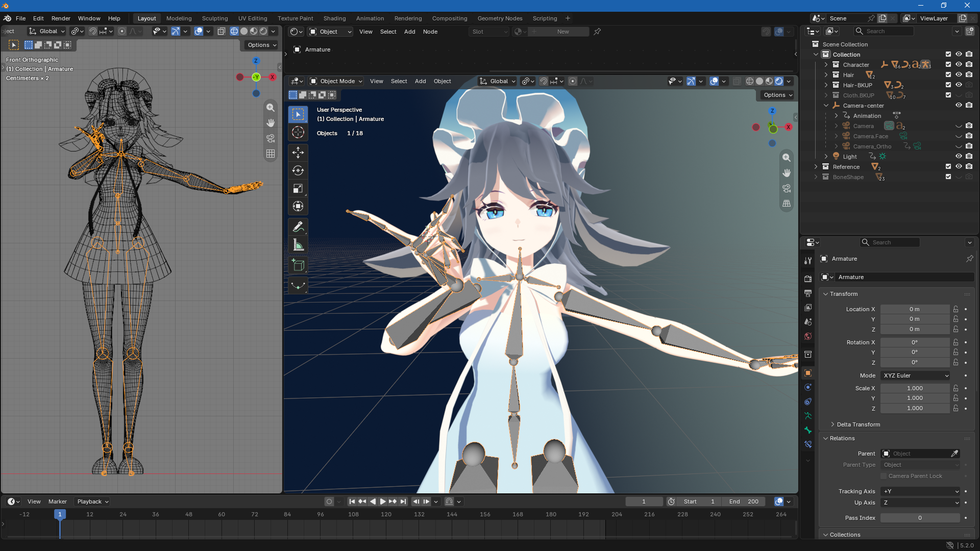Open the World properties tab
Screen dimensions: 980x551
click(x=808, y=336)
